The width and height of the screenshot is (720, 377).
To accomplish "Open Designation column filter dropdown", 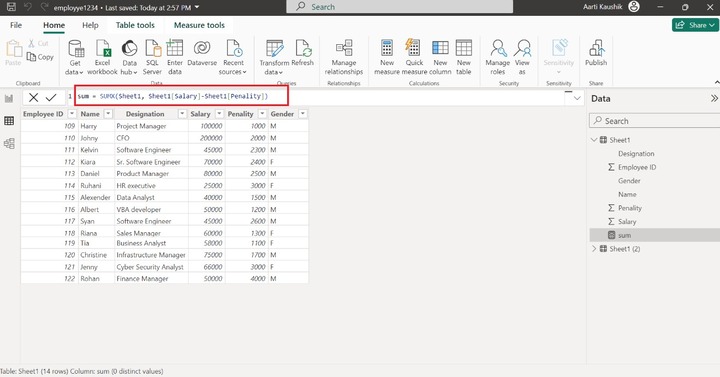I will point(182,114).
